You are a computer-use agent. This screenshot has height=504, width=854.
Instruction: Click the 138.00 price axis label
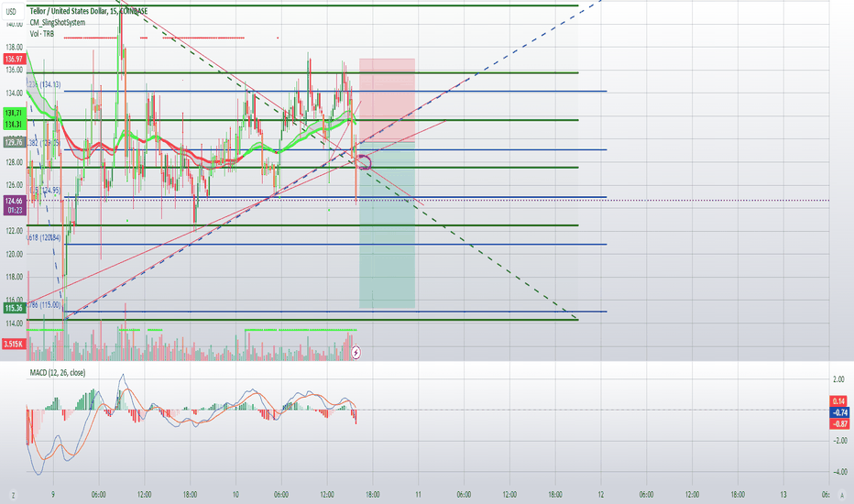[x=14, y=48]
